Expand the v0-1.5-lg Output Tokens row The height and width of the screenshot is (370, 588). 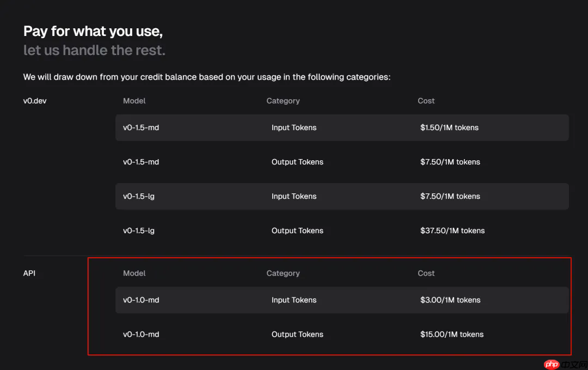(x=342, y=231)
